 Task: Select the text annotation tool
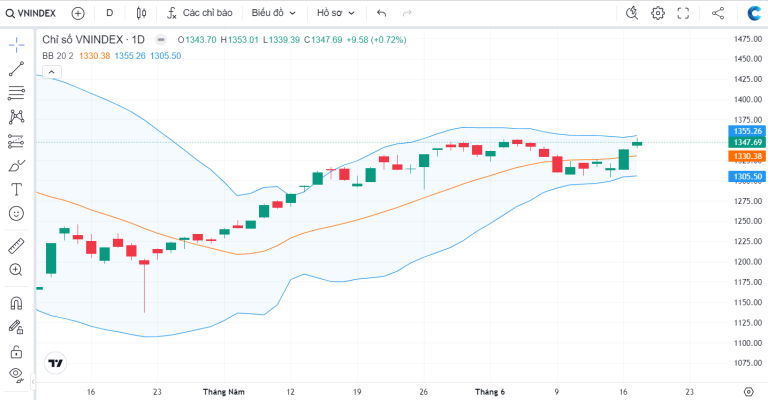(x=16, y=189)
